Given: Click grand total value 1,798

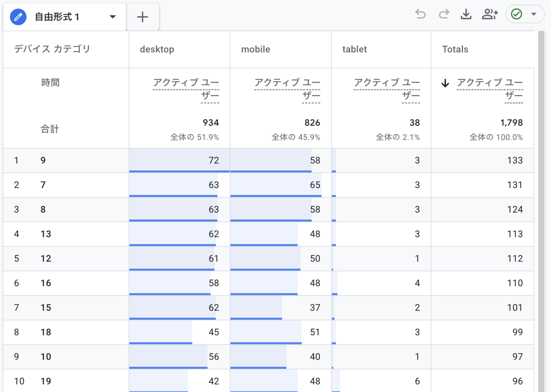Looking at the screenshot, I should pyautogui.click(x=511, y=123).
